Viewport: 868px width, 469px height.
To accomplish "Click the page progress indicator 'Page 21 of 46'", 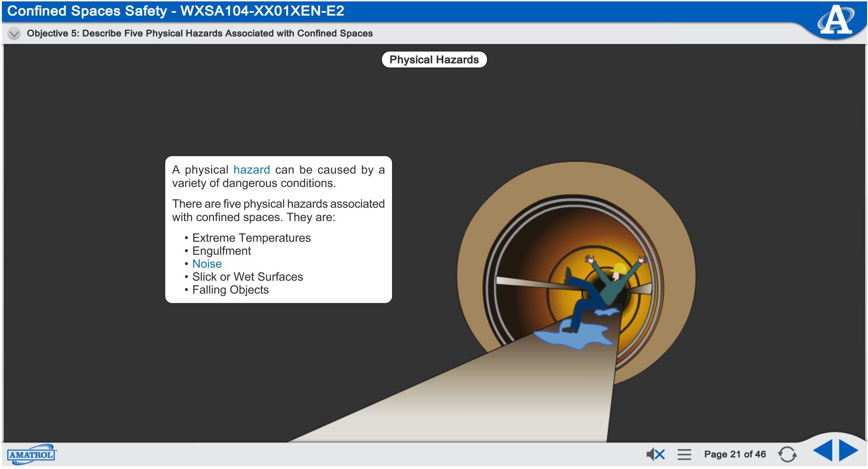I will click(x=736, y=454).
